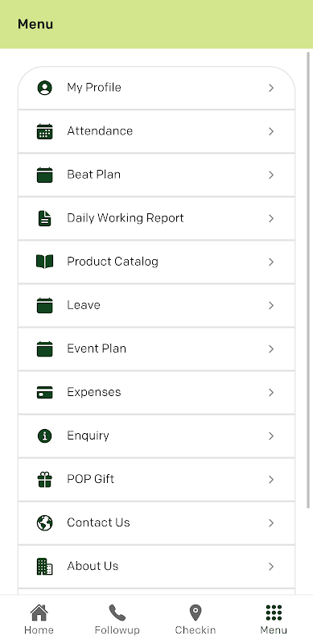Click the POP Gift box icon
The height and width of the screenshot is (644, 313).
(44, 479)
